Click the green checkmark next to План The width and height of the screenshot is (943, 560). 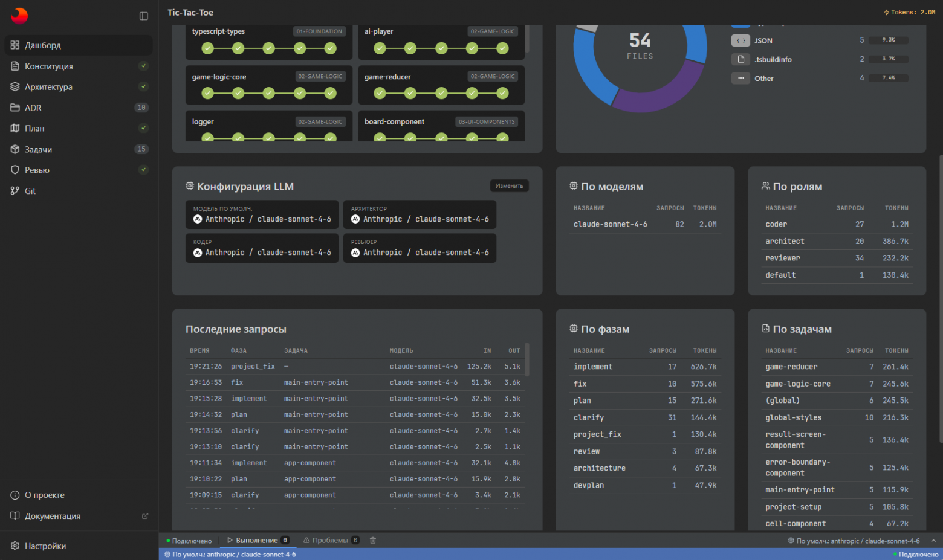click(x=143, y=128)
